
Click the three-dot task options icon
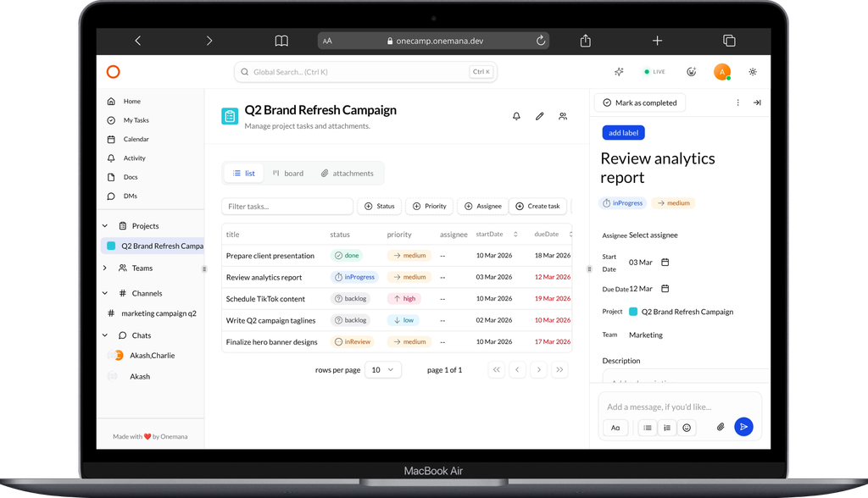pos(737,102)
